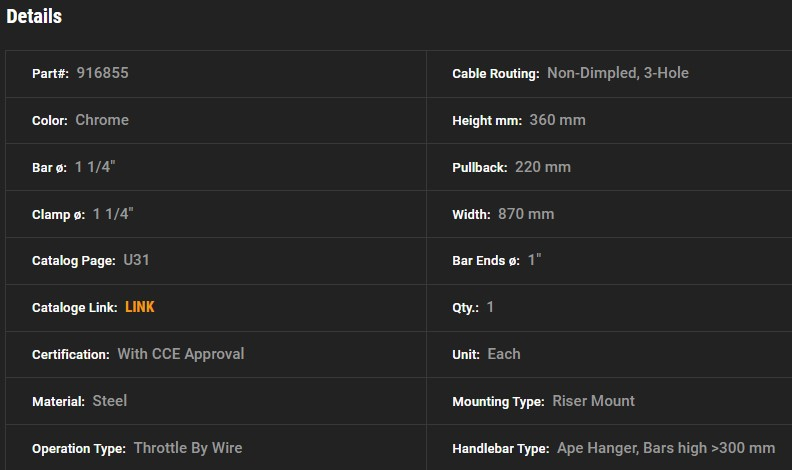Screen dimensions: 792x470
Task: Click the 220 mm pullback value
Action: tap(543, 167)
